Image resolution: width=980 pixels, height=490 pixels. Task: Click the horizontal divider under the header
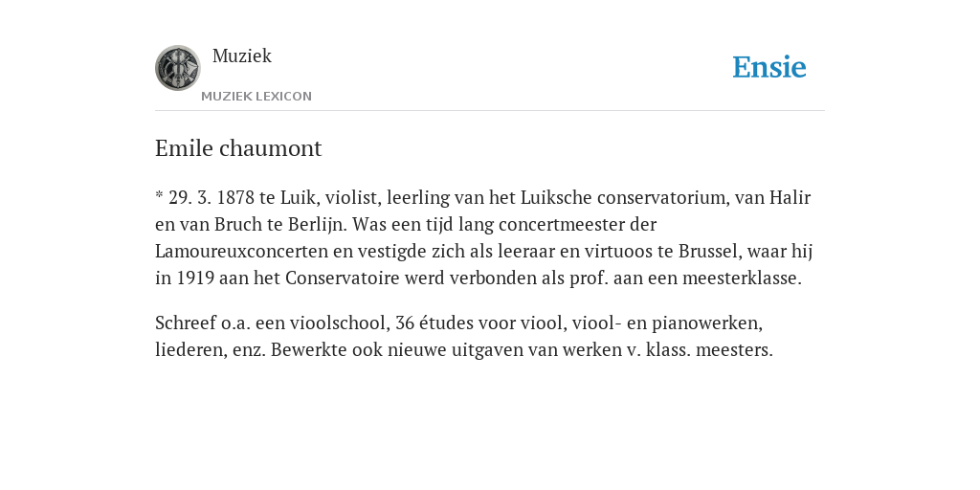click(x=490, y=111)
